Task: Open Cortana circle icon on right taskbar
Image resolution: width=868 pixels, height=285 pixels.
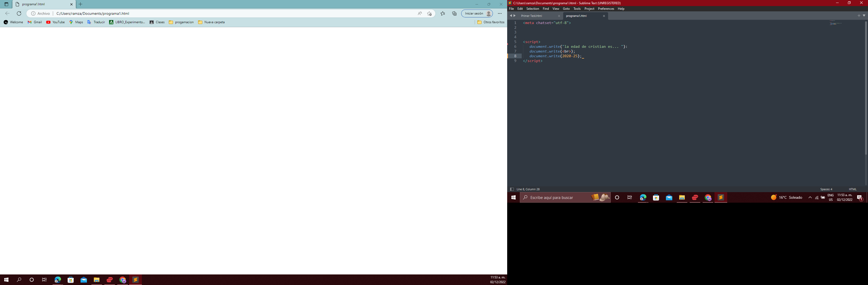Action: tap(617, 197)
